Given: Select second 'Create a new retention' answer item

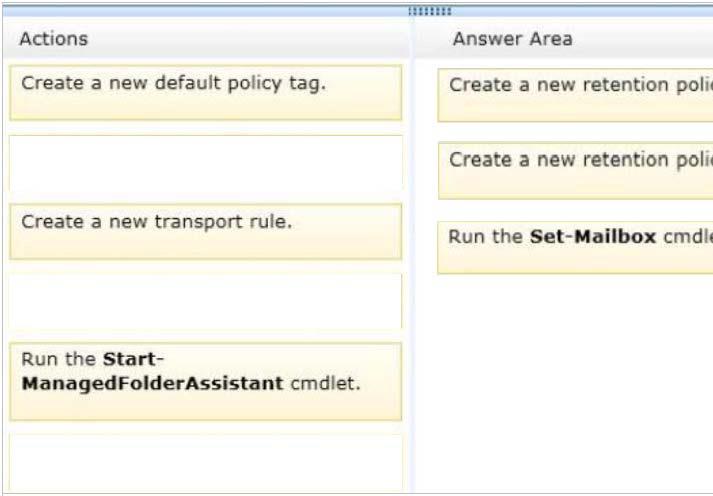Looking at the screenshot, I should 575,170.
